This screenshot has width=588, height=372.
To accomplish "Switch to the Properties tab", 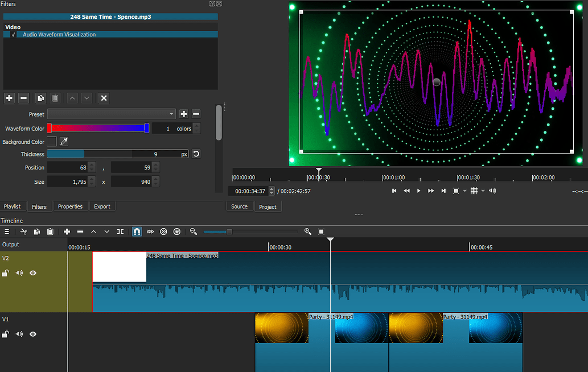I will point(71,206).
